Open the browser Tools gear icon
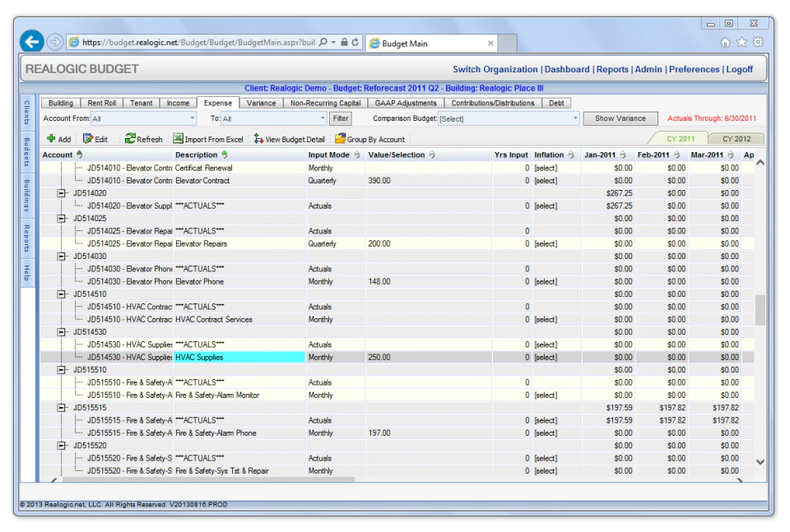This screenshot has height=532, width=790. tap(758, 42)
